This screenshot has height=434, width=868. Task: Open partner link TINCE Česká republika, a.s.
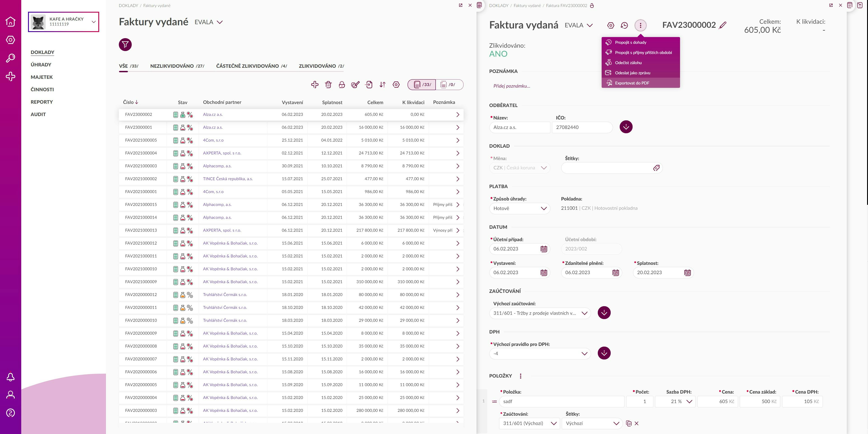coord(228,179)
